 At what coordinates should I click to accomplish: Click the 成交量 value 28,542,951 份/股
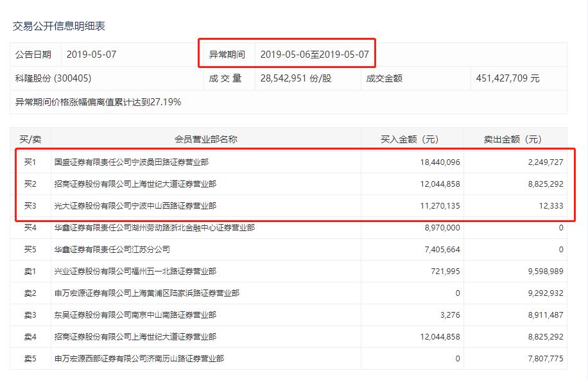coord(296,78)
